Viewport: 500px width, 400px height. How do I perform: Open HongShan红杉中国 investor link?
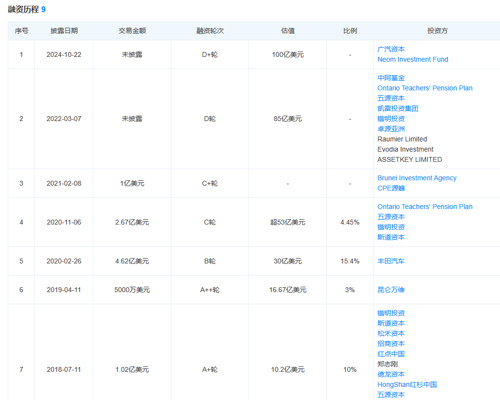pos(407,384)
